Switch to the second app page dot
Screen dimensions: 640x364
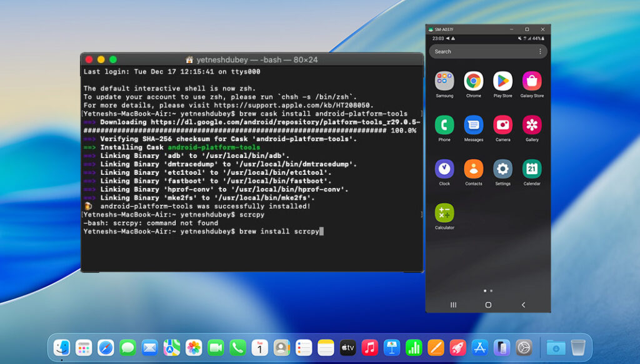point(491,291)
